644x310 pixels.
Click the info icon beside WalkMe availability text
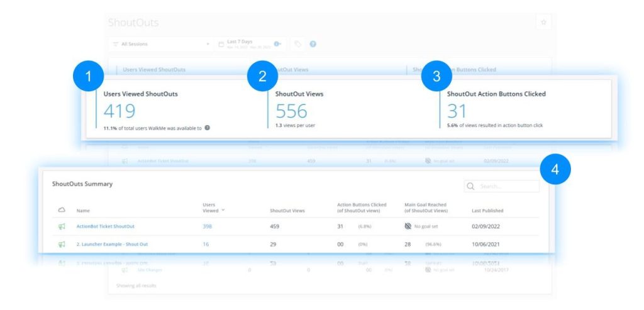point(208,128)
